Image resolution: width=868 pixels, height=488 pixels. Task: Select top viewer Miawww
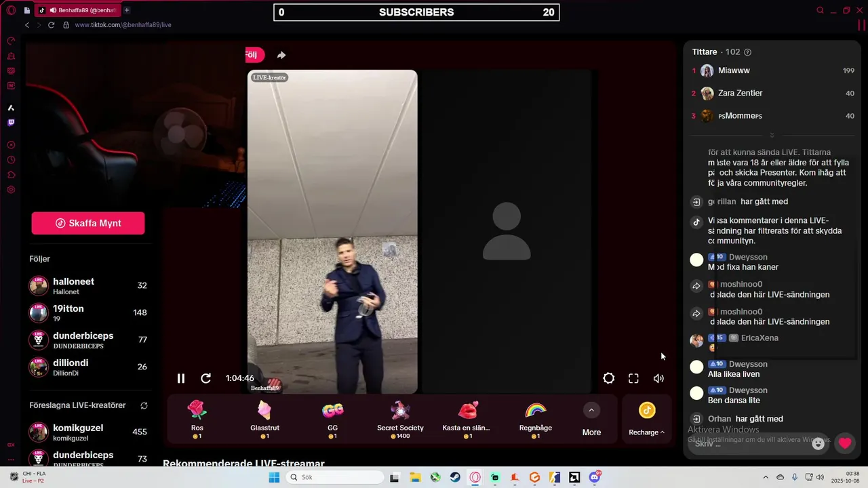click(772, 70)
